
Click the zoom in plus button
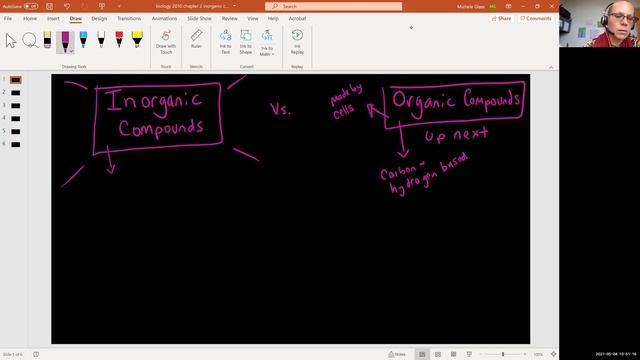525,354
